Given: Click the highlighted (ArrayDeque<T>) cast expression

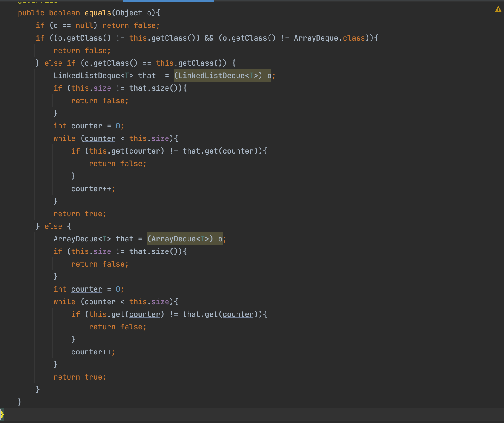Looking at the screenshot, I should 180,239.
